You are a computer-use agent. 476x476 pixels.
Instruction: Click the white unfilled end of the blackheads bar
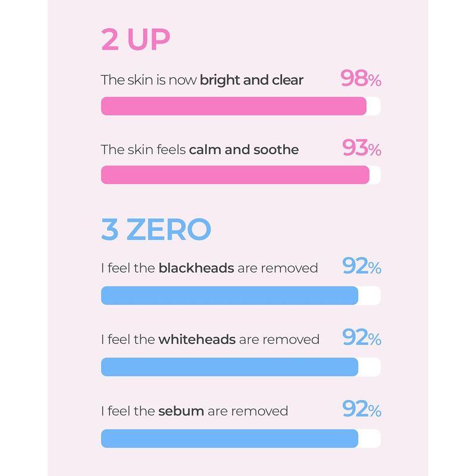point(369,296)
